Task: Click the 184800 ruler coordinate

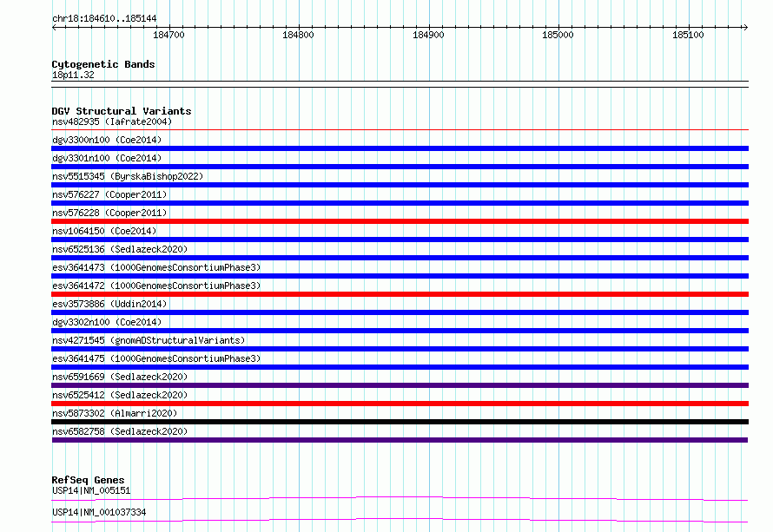Action: click(298, 35)
